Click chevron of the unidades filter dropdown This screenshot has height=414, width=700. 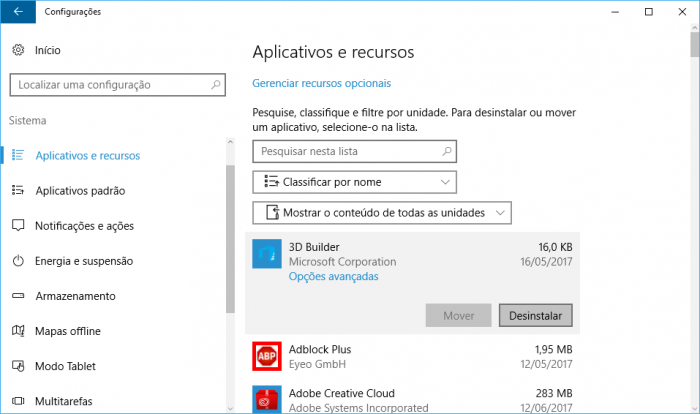(500, 213)
